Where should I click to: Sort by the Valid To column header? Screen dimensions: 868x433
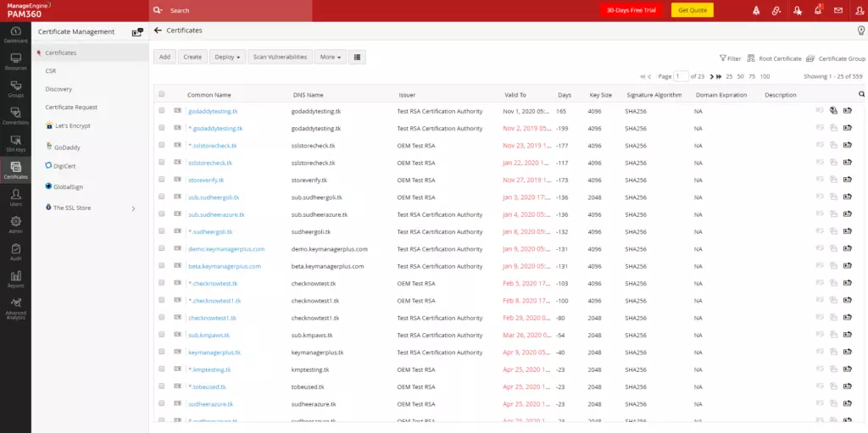(515, 95)
